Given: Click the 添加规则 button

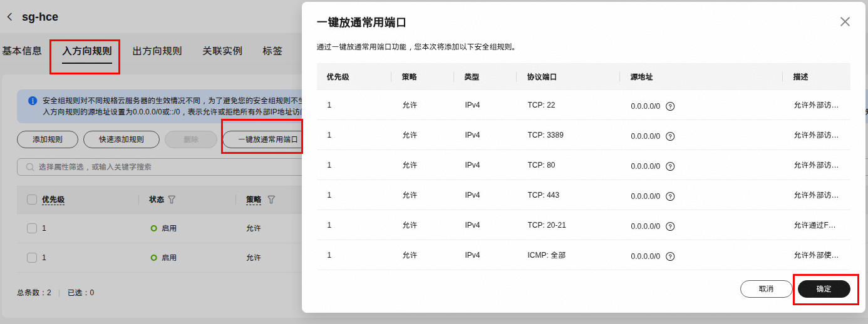Looking at the screenshot, I should pos(48,139).
